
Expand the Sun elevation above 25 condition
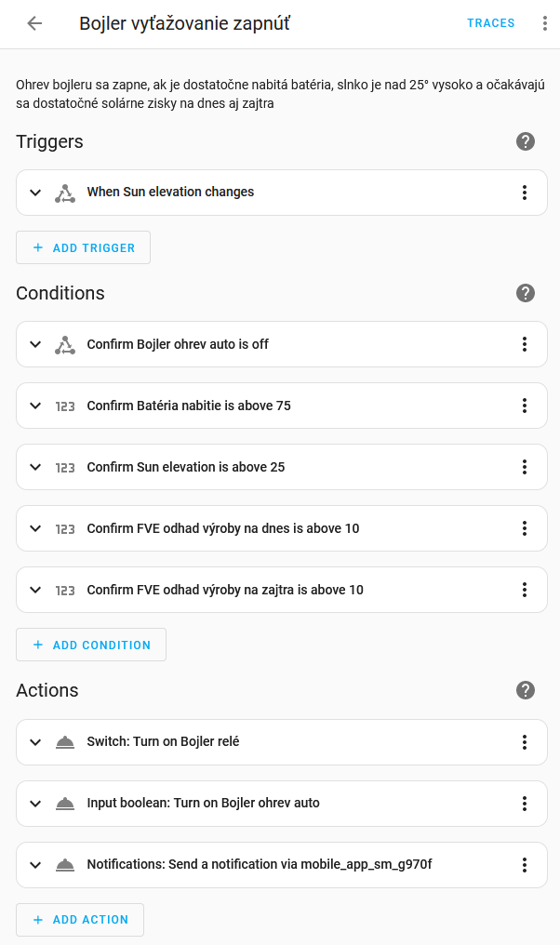35,467
